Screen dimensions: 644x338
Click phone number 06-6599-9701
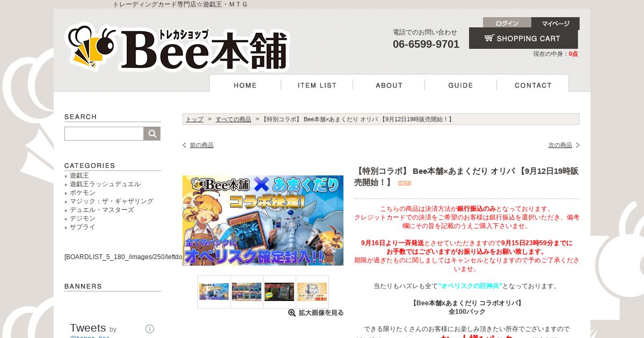point(426,44)
